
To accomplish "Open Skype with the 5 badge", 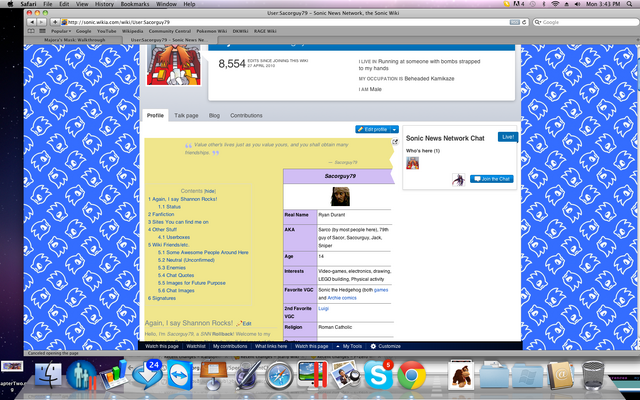I will (378, 375).
